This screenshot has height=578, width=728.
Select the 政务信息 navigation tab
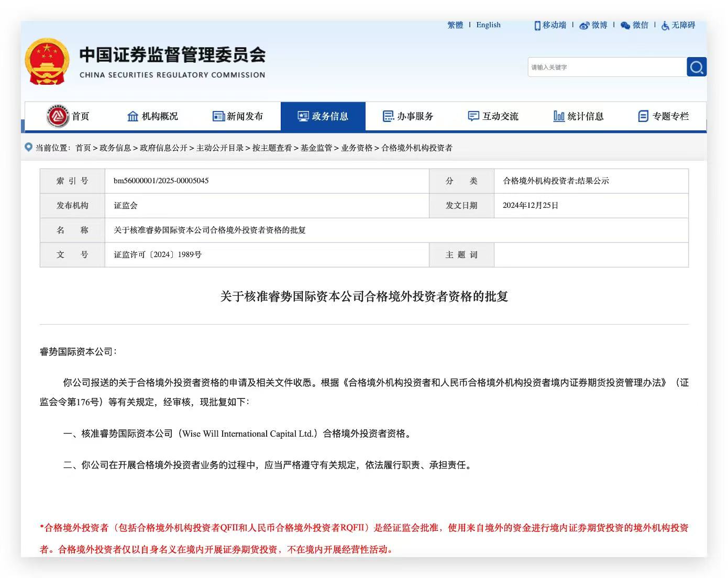[323, 116]
